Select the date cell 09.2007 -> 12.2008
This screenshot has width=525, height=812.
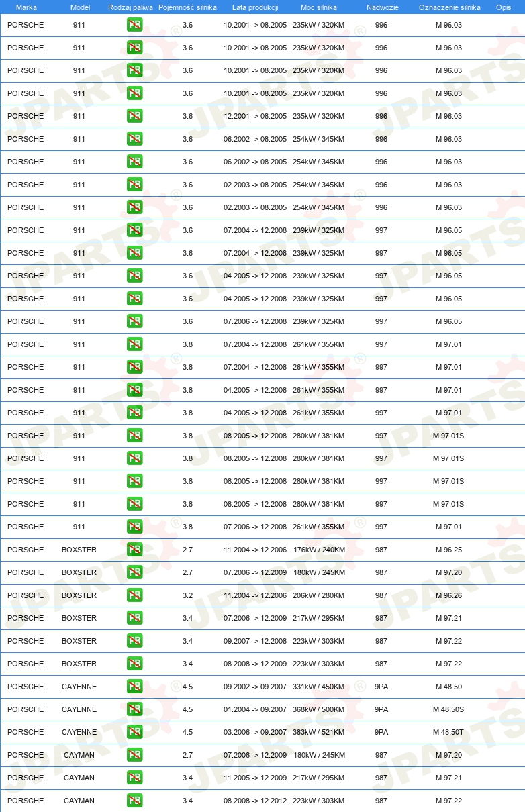[x=255, y=641]
